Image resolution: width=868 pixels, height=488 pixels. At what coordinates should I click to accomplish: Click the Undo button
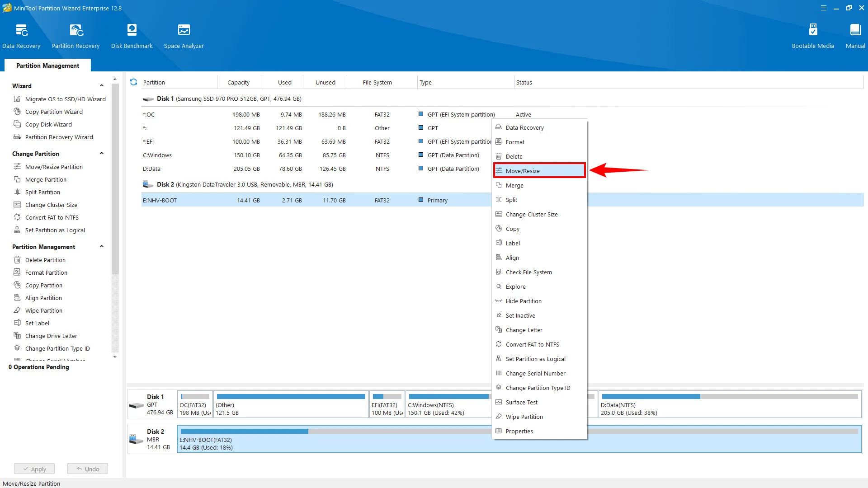tap(88, 469)
